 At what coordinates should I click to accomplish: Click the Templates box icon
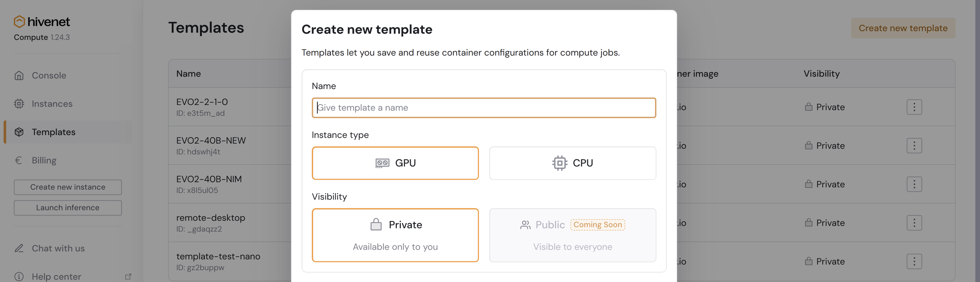click(19, 132)
